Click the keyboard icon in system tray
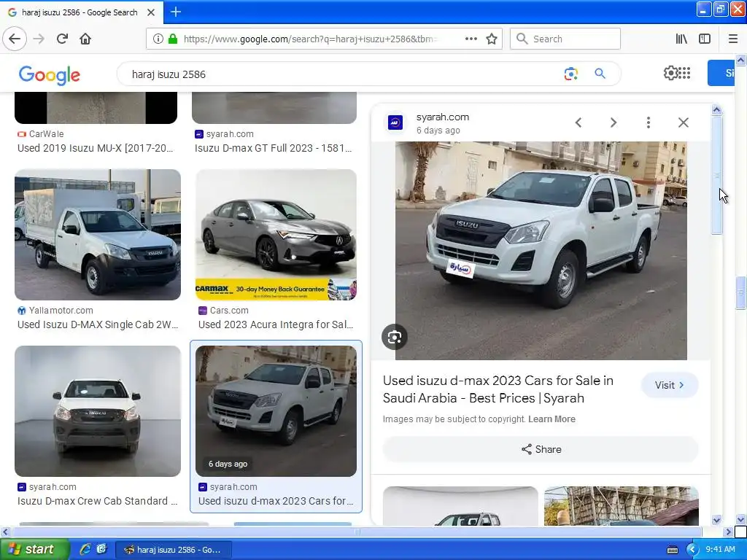747x560 pixels. (672, 550)
